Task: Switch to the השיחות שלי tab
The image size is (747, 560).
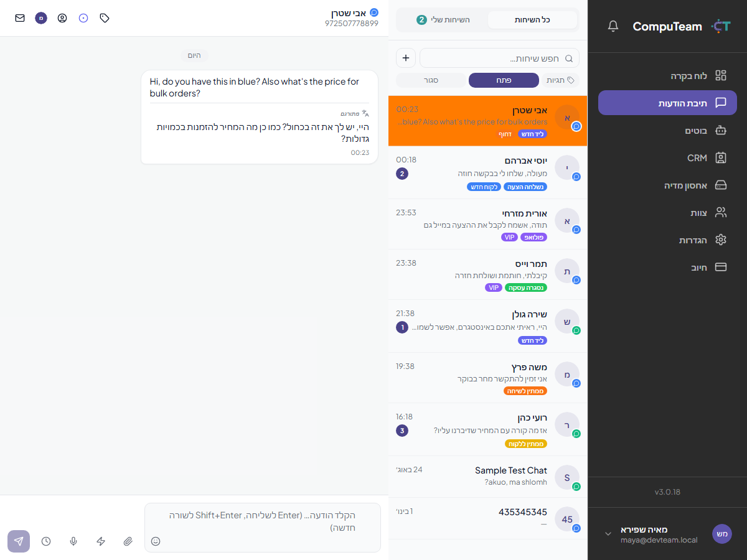Action: pos(443,20)
